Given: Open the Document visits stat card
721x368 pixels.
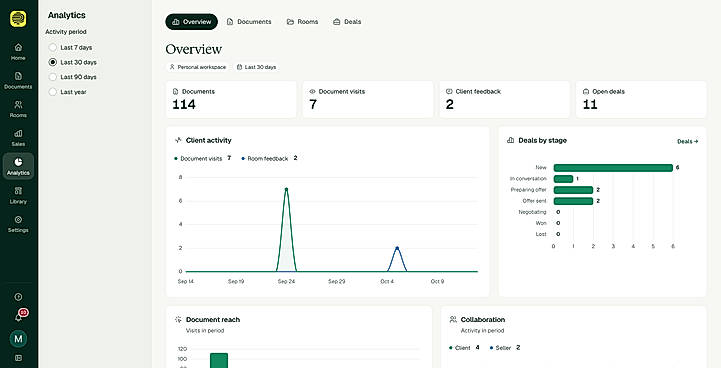Looking at the screenshot, I should pyautogui.click(x=368, y=99).
